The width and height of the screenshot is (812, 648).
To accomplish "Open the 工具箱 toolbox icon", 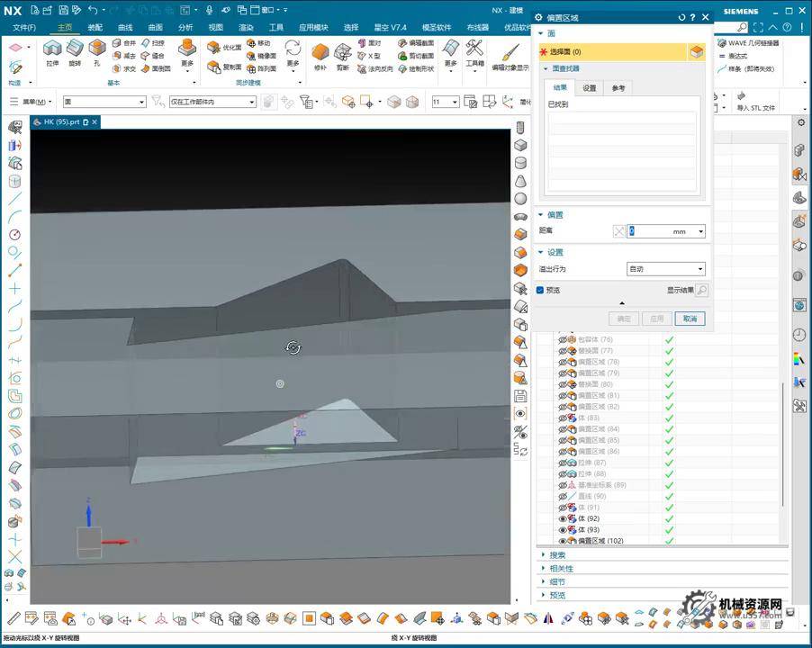I will pyautogui.click(x=474, y=49).
